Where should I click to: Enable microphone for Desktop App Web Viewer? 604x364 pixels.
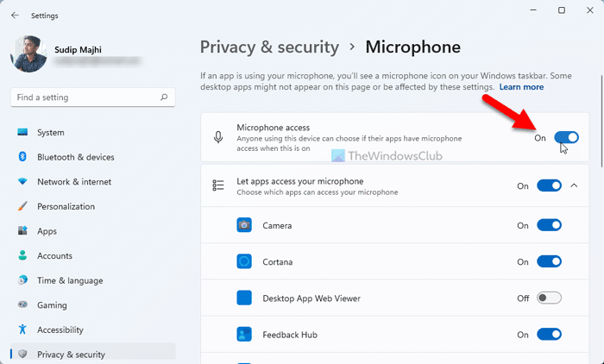coord(549,298)
